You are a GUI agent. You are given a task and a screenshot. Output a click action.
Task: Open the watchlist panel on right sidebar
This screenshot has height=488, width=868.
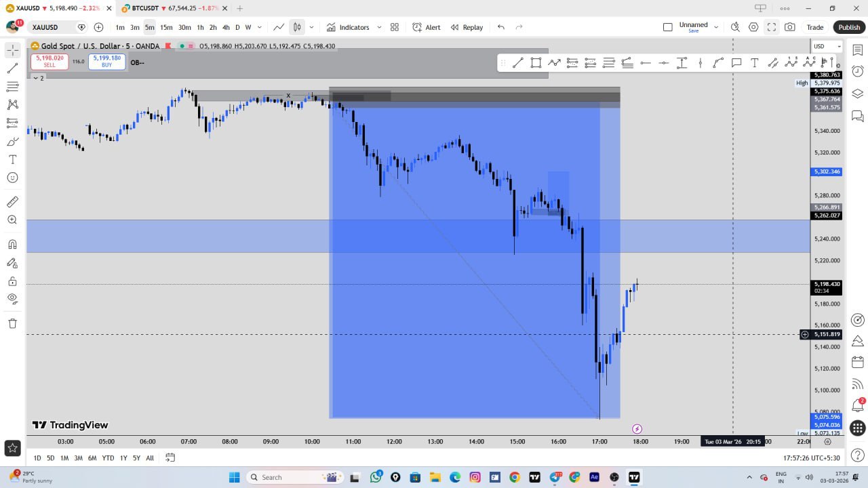point(858,50)
